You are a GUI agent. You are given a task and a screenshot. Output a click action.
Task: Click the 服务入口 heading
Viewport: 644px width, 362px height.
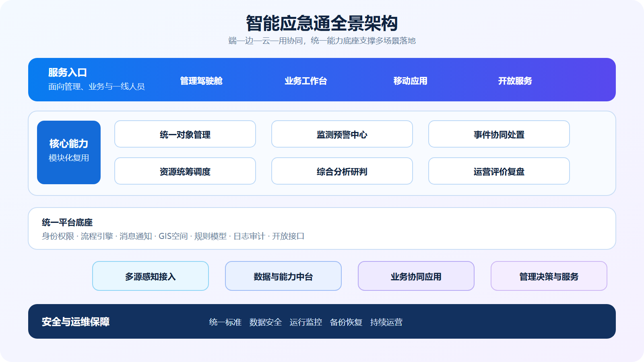click(68, 72)
